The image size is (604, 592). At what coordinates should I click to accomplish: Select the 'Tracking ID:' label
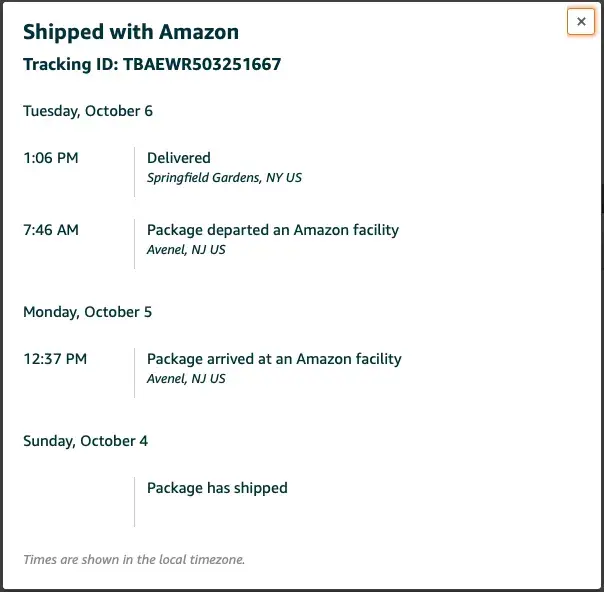coord(71,65)
